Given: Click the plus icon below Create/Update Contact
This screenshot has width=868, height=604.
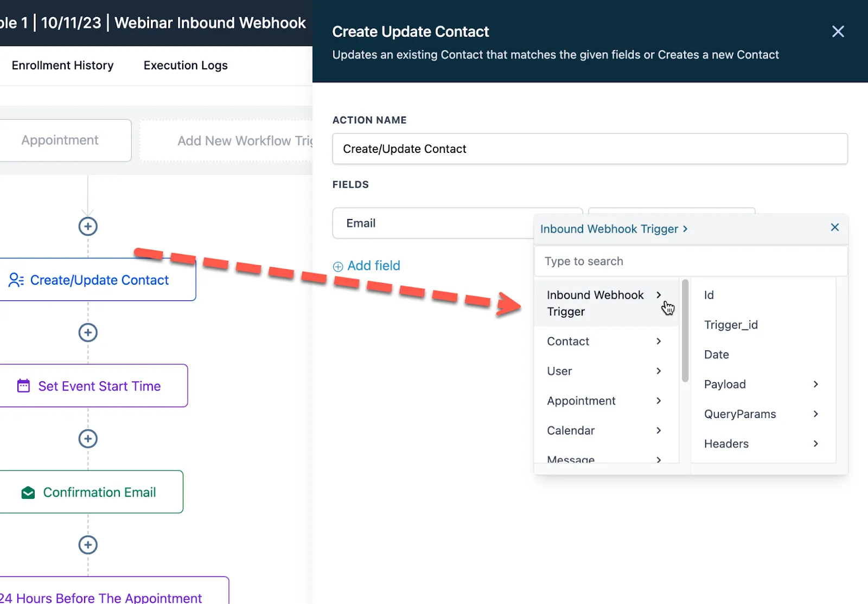Looking at the screenshot, I should click(x=88, y=332).
